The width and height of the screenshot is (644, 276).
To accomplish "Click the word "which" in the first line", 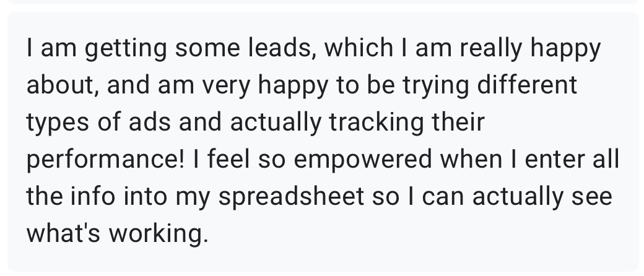I will pos(359,48).
